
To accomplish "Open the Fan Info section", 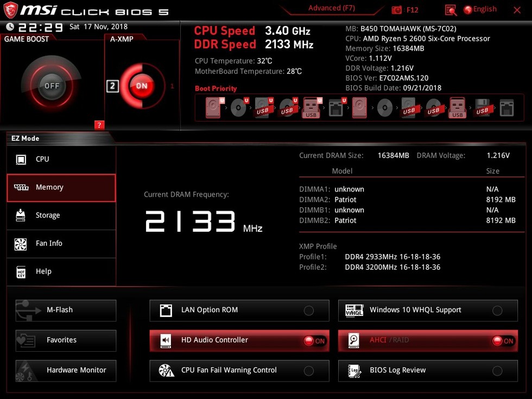I will tap(61, 244).
